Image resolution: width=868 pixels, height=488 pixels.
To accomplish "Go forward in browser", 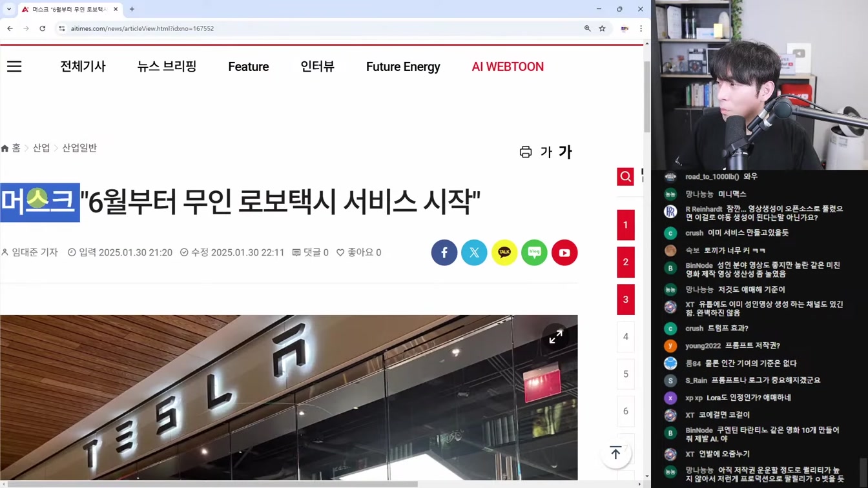I will 26,28.
